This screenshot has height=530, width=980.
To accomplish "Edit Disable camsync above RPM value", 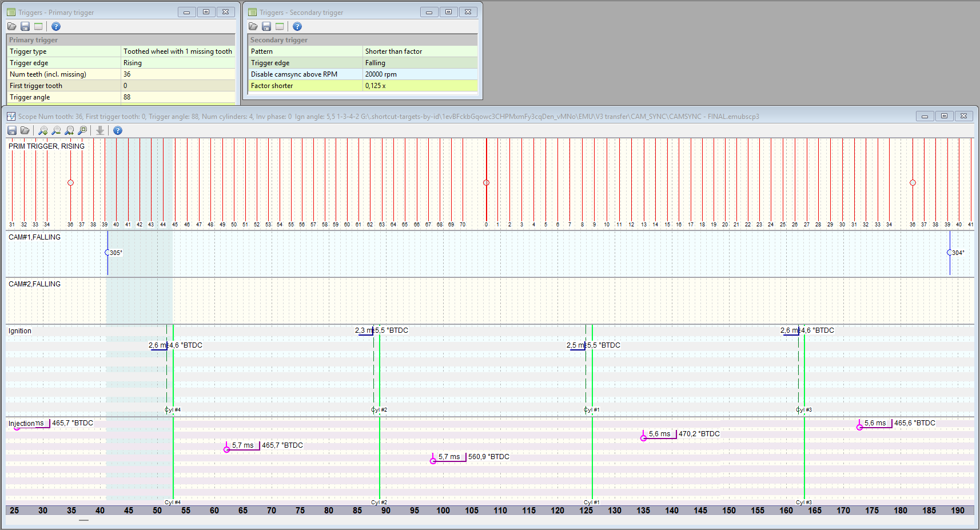I will [420, 74].
